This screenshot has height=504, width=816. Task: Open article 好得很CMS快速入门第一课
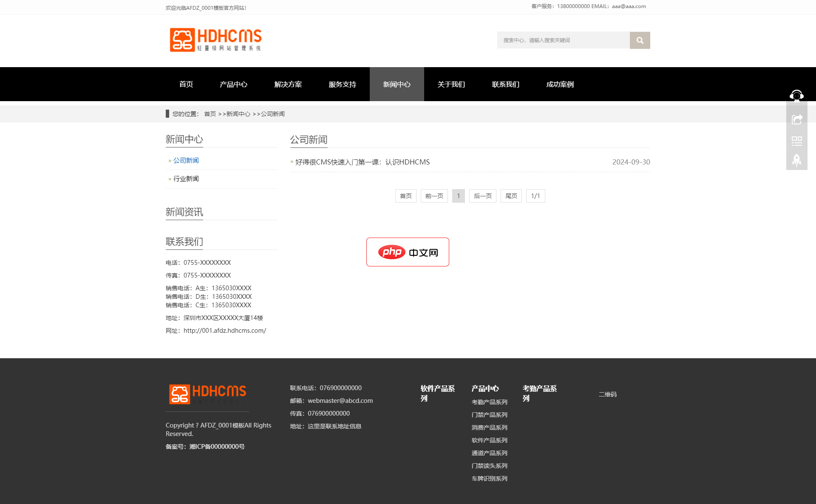362,162
